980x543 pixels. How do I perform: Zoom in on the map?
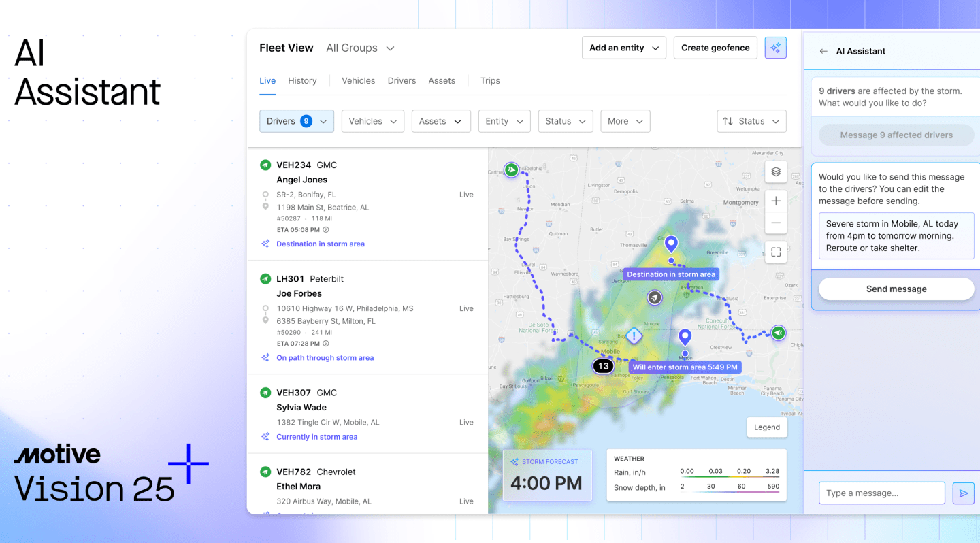click(x=775, y=201)
